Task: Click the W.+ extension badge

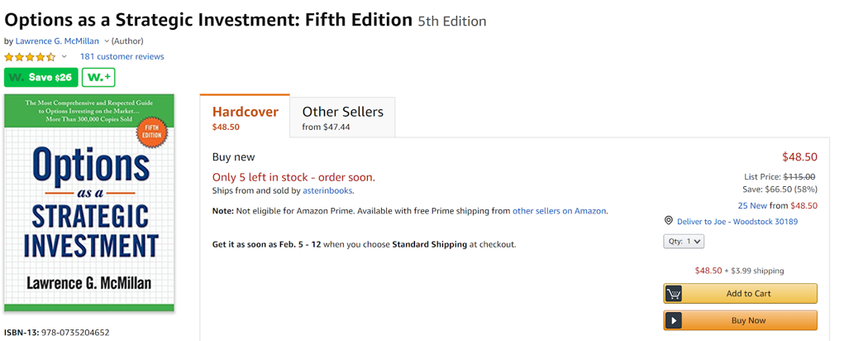Action: pyautogui.click(x=98, y=78)
